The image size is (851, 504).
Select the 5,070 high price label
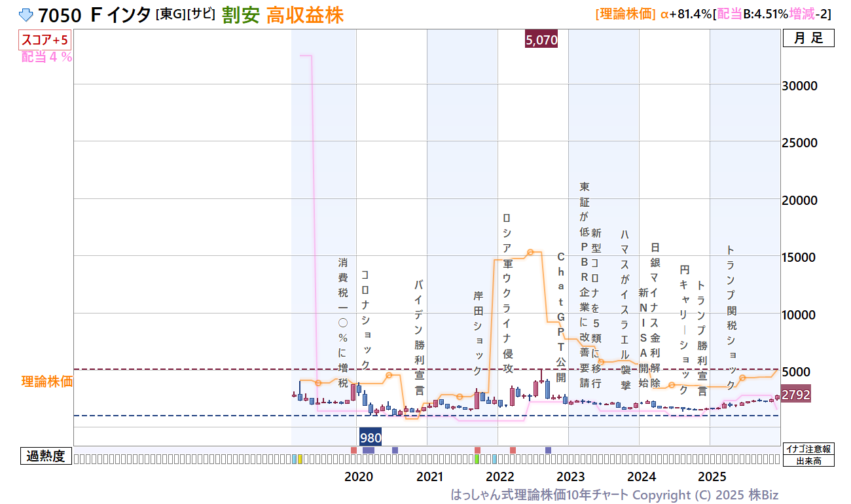tap(541, 40)
